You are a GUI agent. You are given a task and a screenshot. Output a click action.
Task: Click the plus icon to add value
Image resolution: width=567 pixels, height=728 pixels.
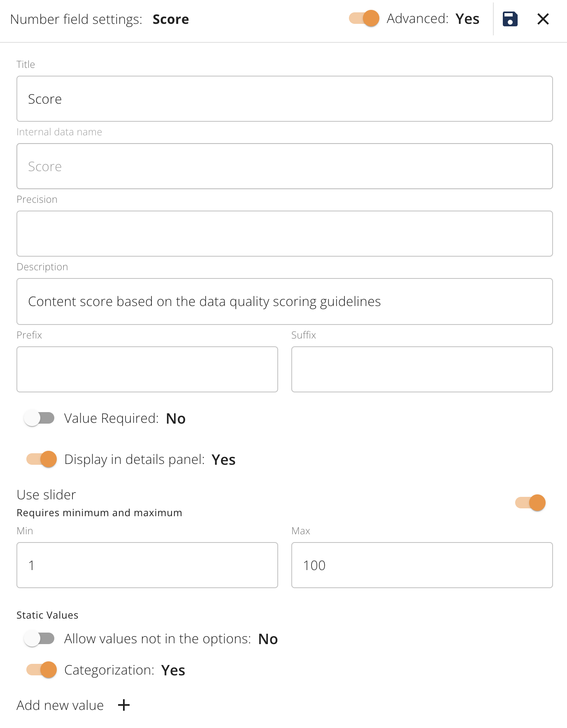pos(124,705)
